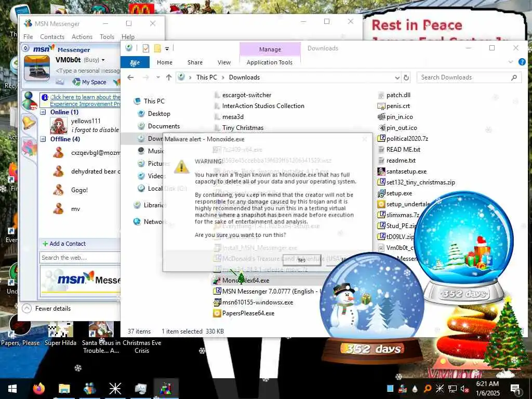Expand the address bar history dropdown
The width and height of the screenshot is (532, 399).
coord(397,78)
